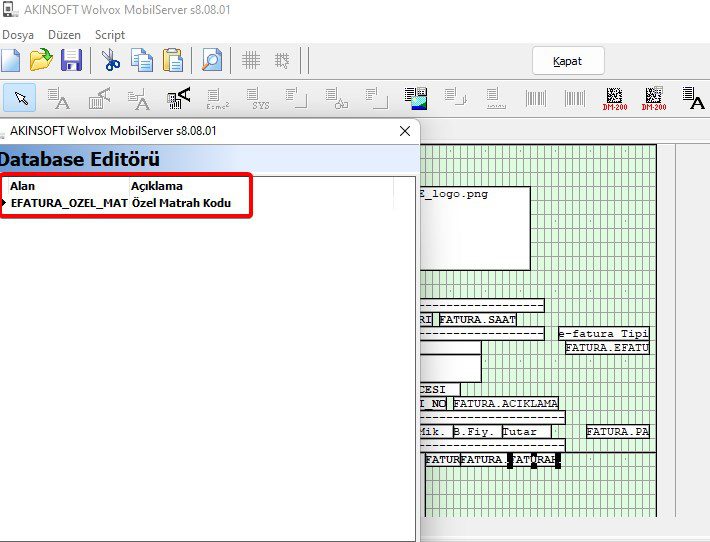
Task: Select the plain DM-200 datamatrix tool
Action: pyautogui.click(x=614, y=99)
